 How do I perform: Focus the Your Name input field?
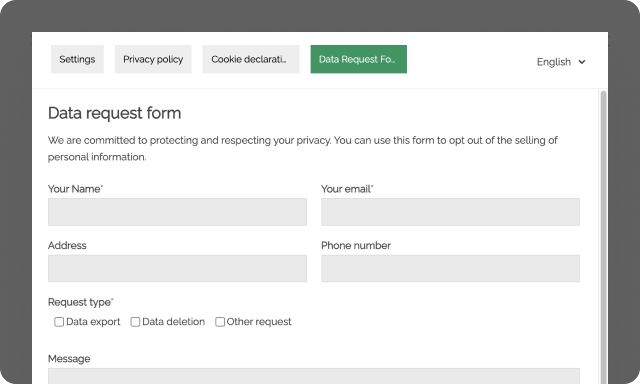click(x=177, y=212)
